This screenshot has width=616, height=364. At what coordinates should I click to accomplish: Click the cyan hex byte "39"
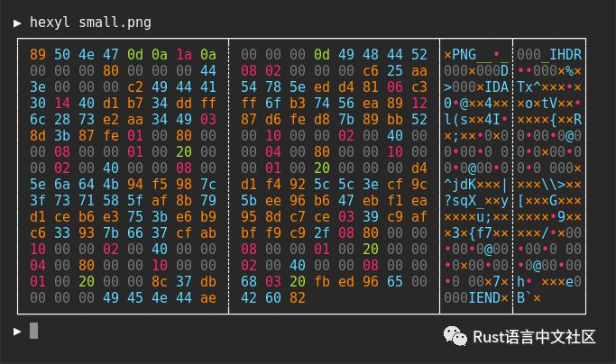(371, 217)
